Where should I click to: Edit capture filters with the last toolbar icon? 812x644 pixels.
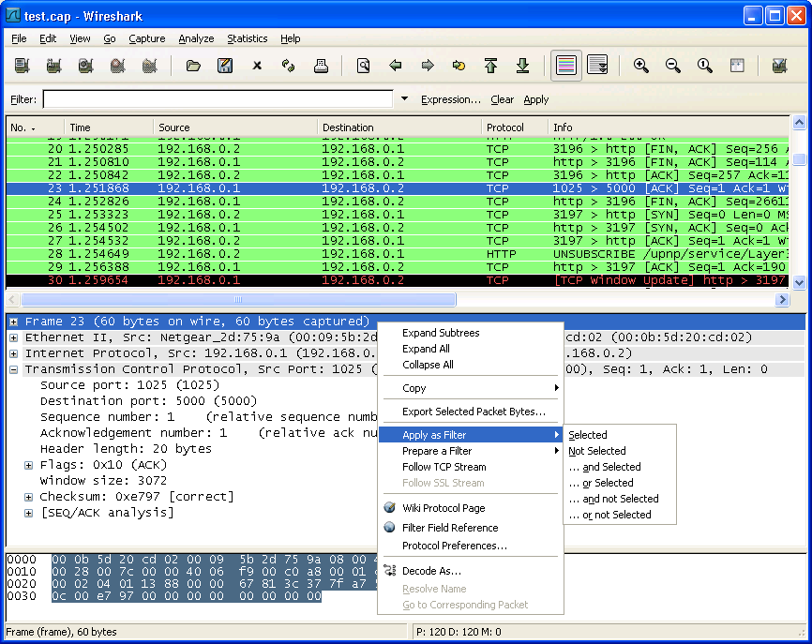(779, 66)
